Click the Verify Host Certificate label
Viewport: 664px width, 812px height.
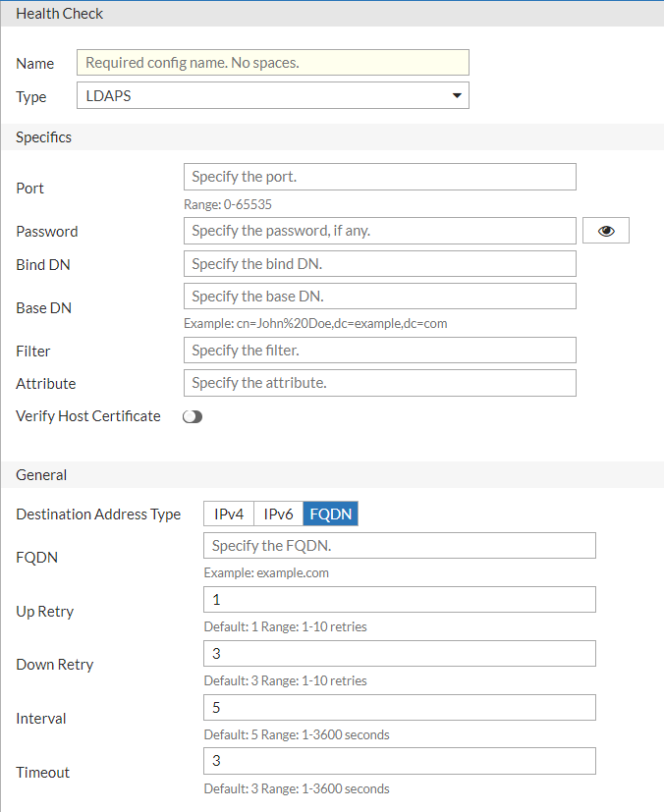point(88,416)
